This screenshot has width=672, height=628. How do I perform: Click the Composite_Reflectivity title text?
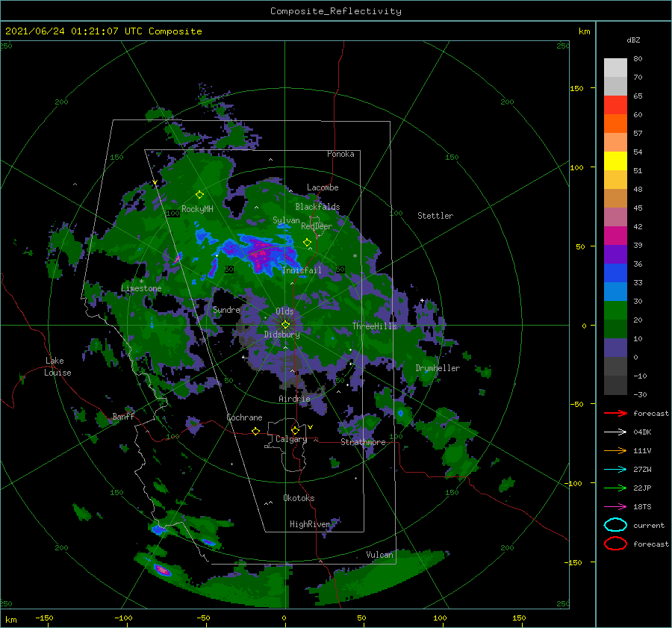pyautogui.click(x=336, y=11)
